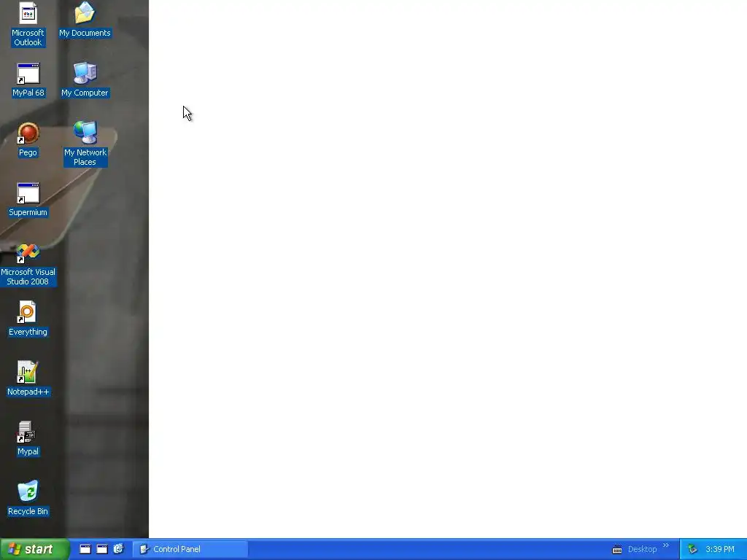Viewport: 747px width, 560px height.
Task: Launch the Supermium shortcut
Action: [28, 200]
